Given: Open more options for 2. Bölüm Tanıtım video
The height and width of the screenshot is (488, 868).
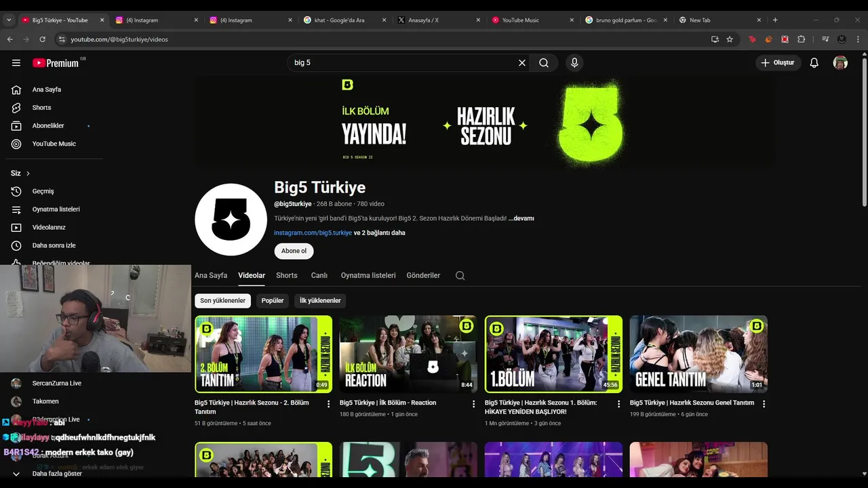Looking at the screenshot, I should pos(329,404).
